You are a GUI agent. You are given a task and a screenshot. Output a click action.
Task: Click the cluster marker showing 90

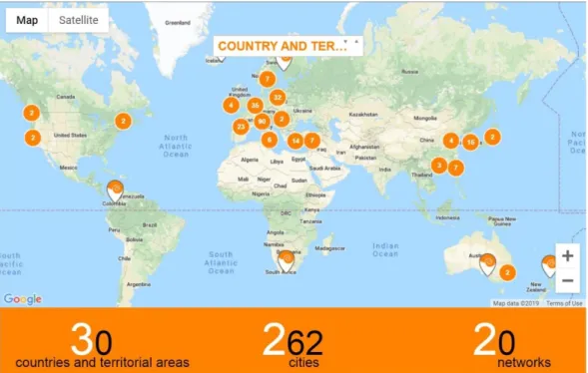click(263, 121)
